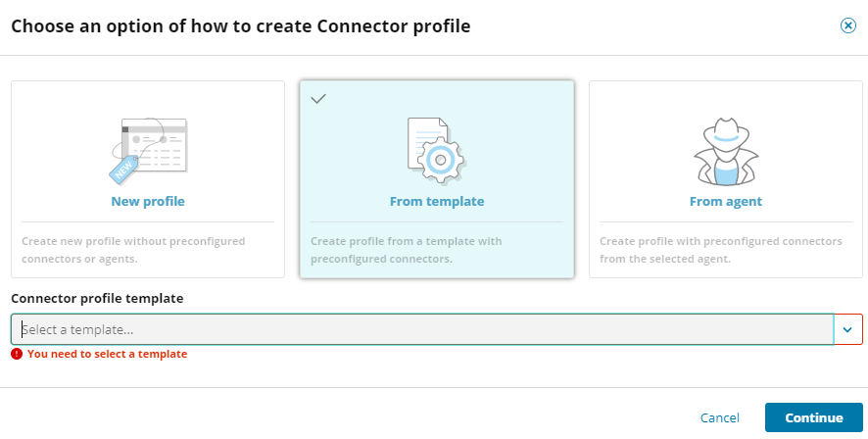The height and width of the screenshot is (439, 868).
Task: Select the New profile option title
Action: coord(148,202)
